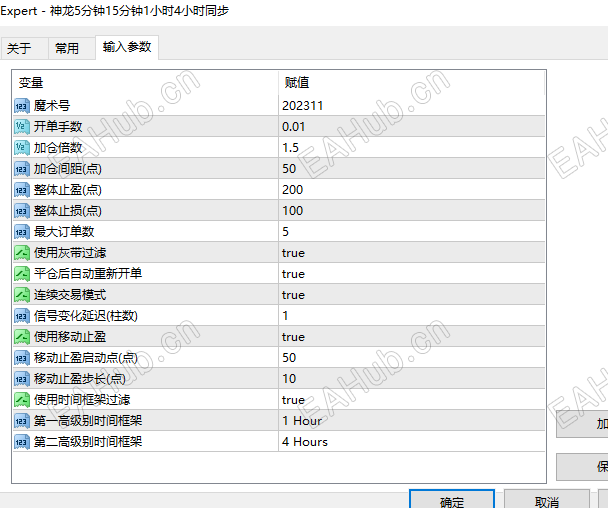Select the 加仓倍数 variable name
The width and height of the screenshot is (608, 508).
point(58,147)
